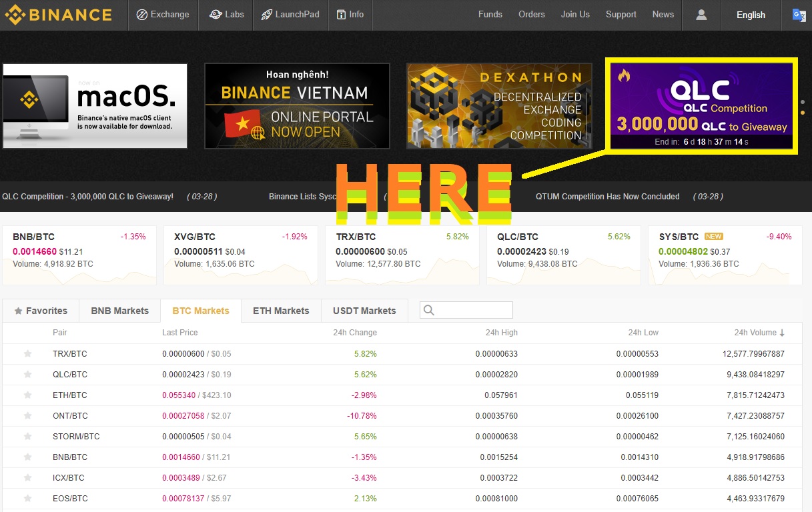The width and height of the screenshot is (812, 512).
Task: Open the QLC/BTC ticker card
Action: click(x=564, y=255)
